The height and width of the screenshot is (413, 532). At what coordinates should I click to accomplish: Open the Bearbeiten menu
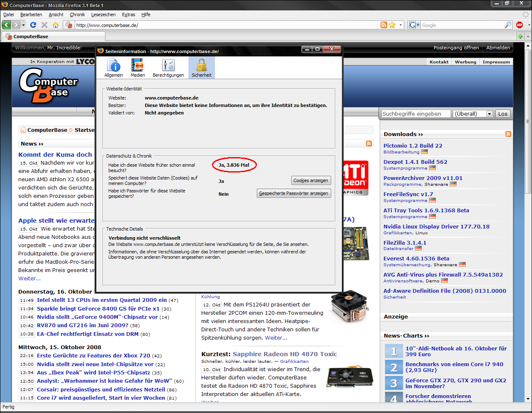click(x=31, y=15)
